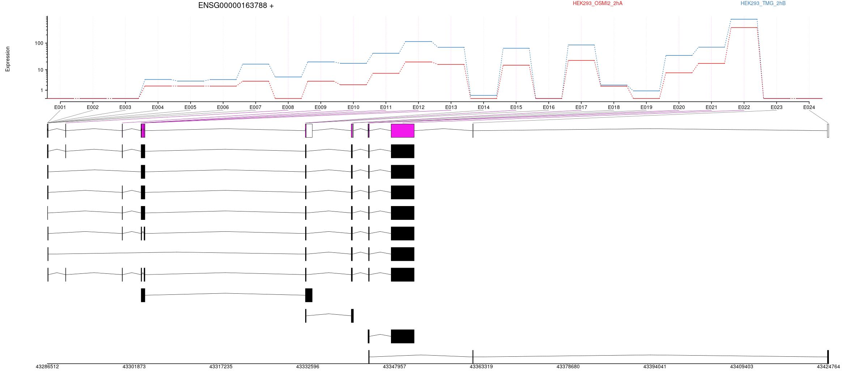The image size is (868, 373).
Task: Click exon bin label E022
Action: [x=744, y=107]
